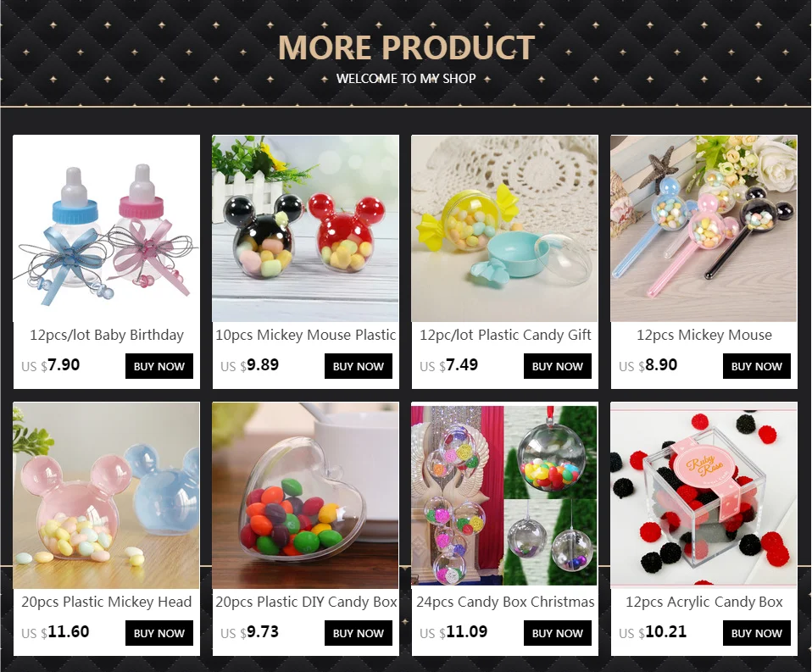Buy the $9.89 Mickey Mouse Plastic item
This screenshot has width=812, height=672.
pos(359,366)
